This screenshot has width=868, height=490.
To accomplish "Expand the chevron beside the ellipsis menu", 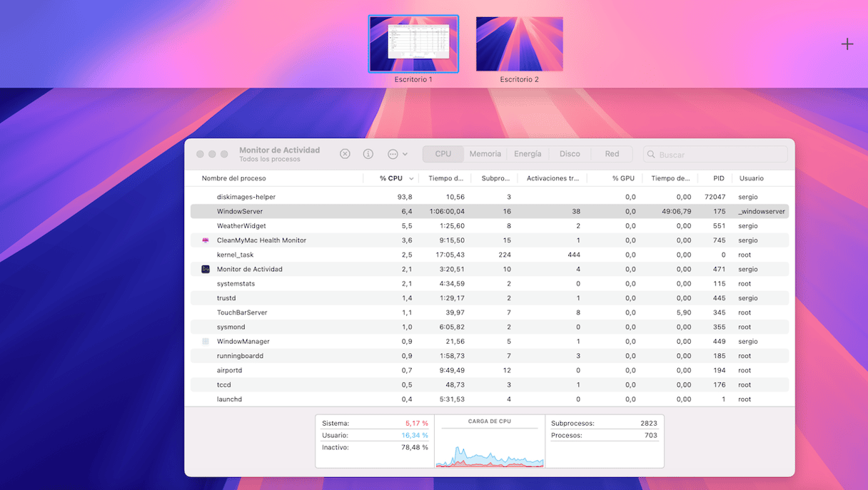I will [x=405, y=154].
